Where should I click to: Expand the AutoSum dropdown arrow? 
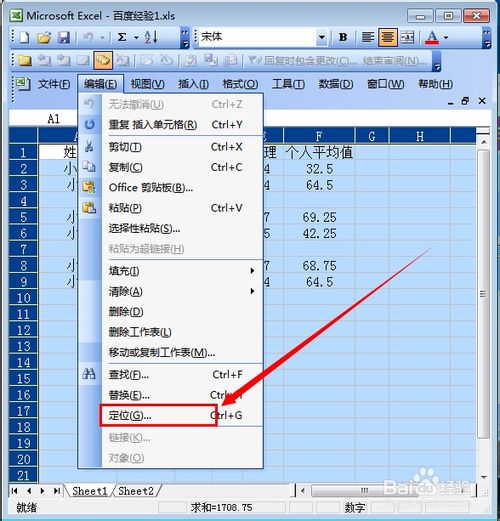[x=136, y=37]
